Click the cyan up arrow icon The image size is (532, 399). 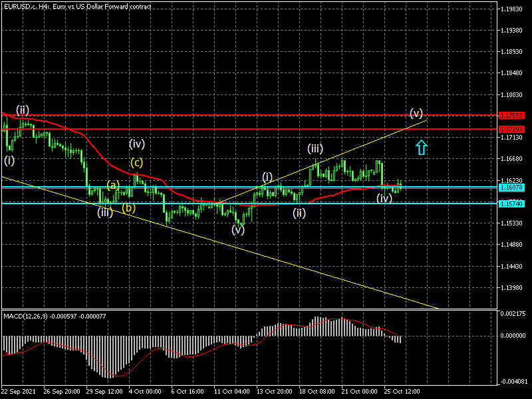pos(420,147)
